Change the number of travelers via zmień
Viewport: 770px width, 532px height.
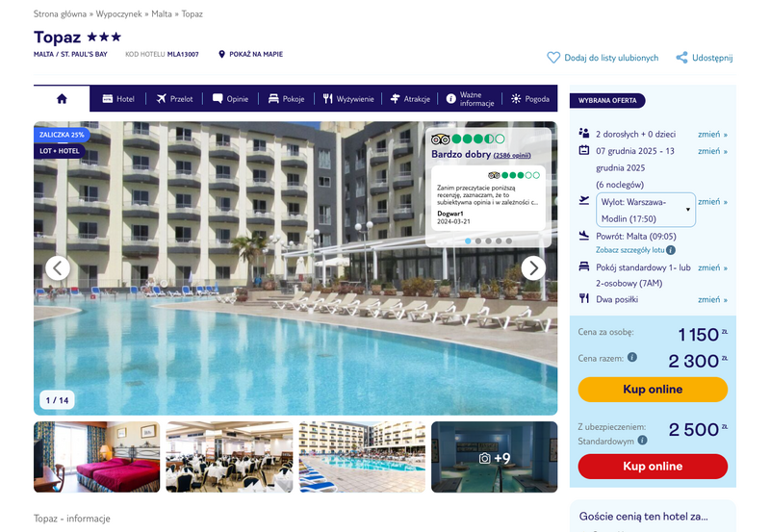pos(712,135)
